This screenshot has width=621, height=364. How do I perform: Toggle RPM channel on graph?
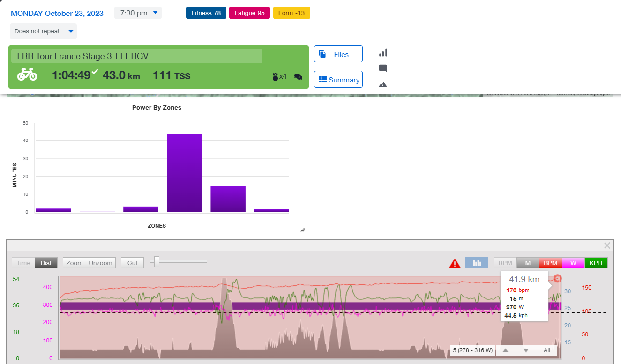(x=505, y=263)
